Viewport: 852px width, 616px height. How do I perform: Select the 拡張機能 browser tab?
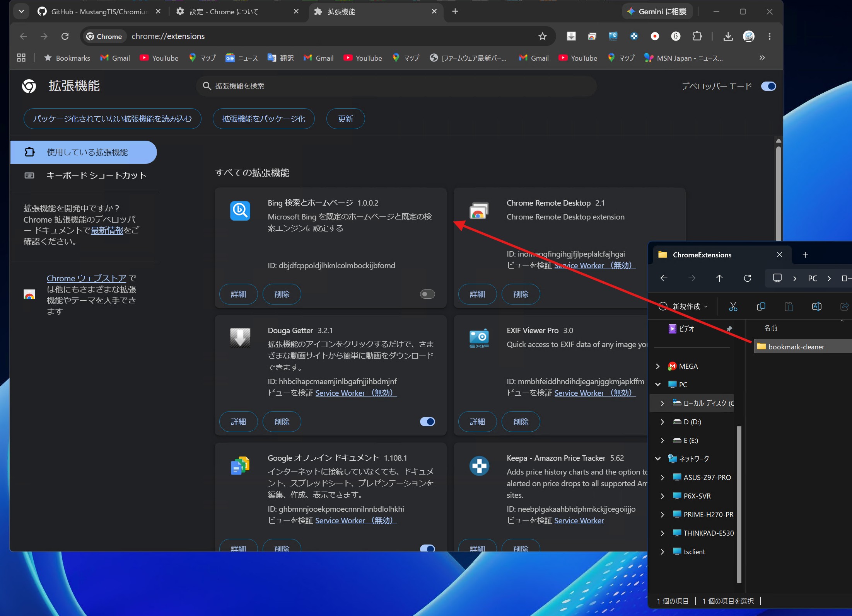click(x=375, y=12)
